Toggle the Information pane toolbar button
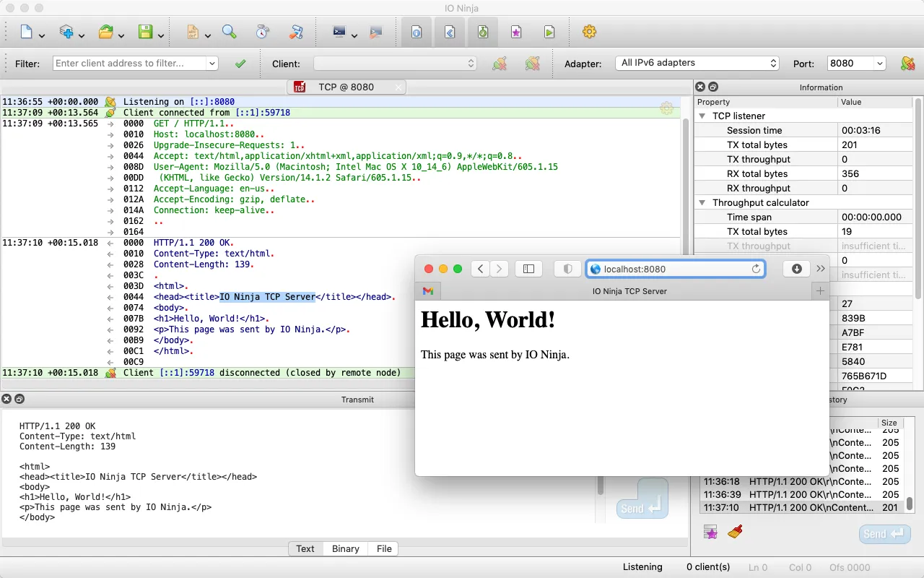Viewport: 924px width, 578px height. click(x=417, y=32)
